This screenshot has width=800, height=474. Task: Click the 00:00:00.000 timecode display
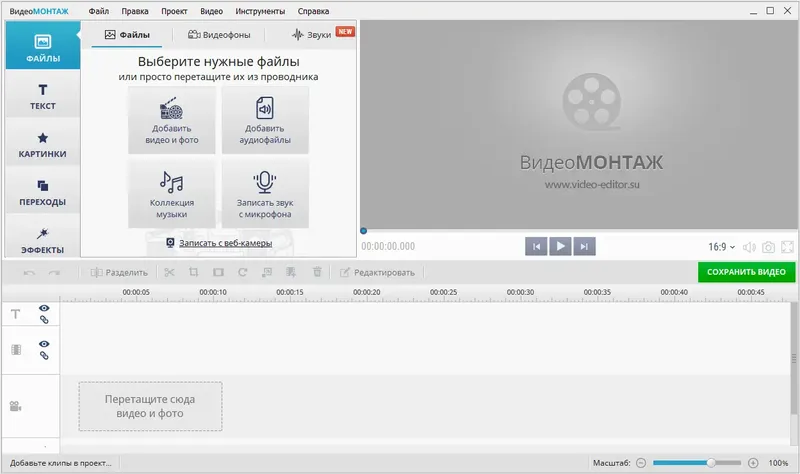click(x=388, y=246)
